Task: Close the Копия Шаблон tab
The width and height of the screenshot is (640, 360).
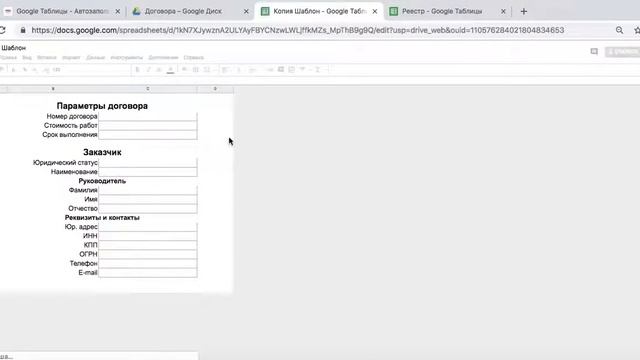Action: click(375, 11)
